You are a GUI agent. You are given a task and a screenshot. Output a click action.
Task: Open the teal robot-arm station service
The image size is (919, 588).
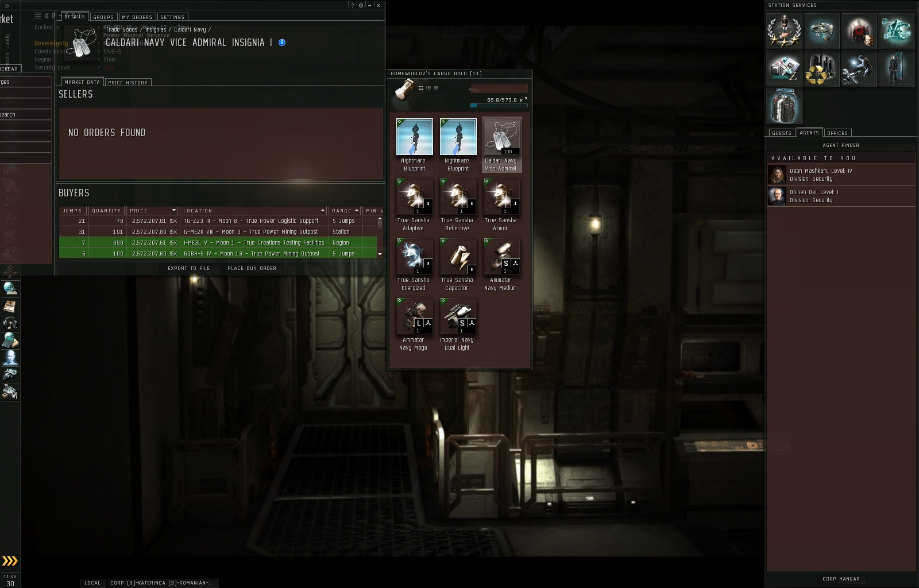point(895,30)
